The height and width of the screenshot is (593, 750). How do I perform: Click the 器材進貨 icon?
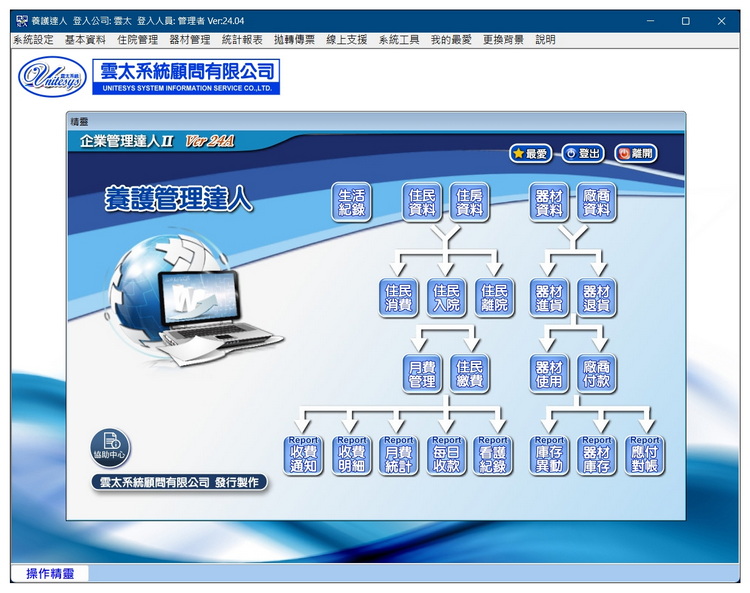549,297
